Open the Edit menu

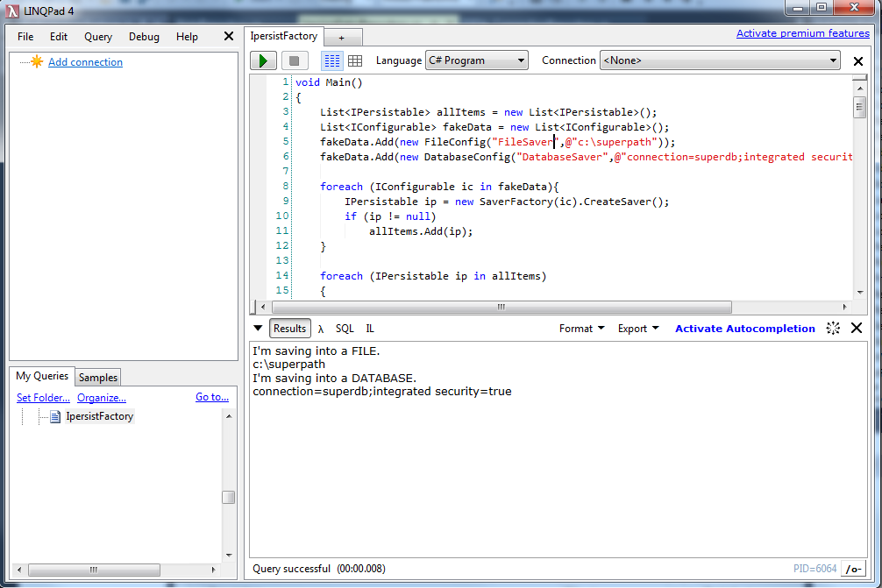pos(59,37)
